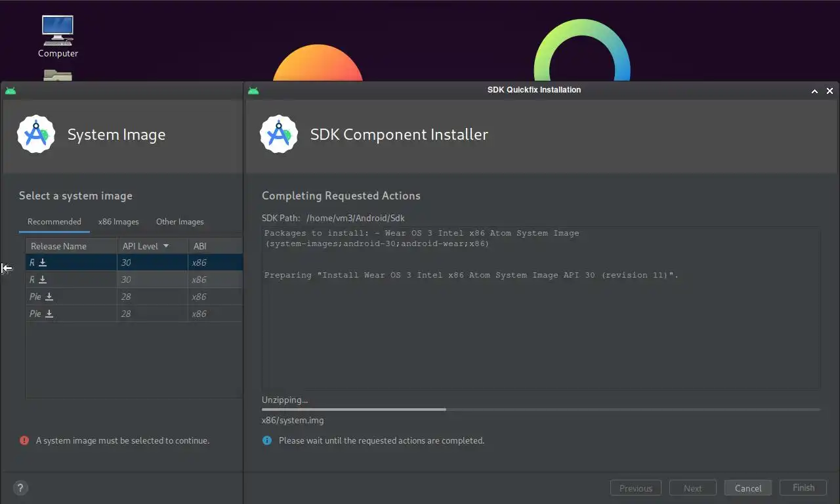This screenshot has height=504, width=840.
Task: Select the x86 cell in the second R row
Action: coord(215,280)
